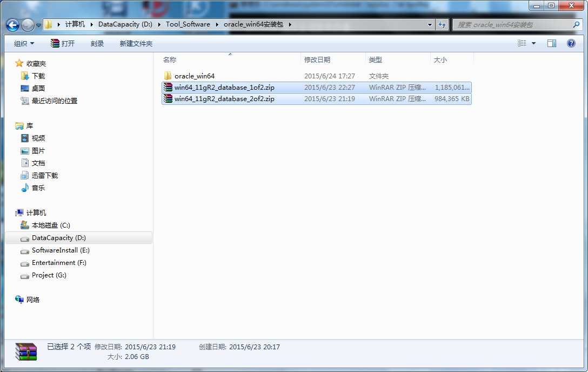
Task: Expand the arrow after DataCapacity (D:) in the path
Action: (159, 24)
